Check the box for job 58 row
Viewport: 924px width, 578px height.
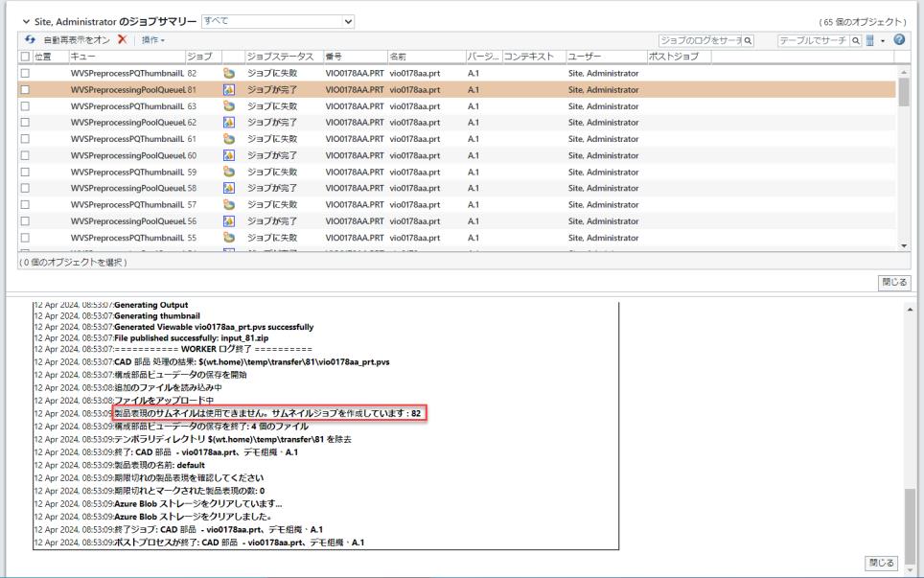pyautogui.click(x=25, y=188)
